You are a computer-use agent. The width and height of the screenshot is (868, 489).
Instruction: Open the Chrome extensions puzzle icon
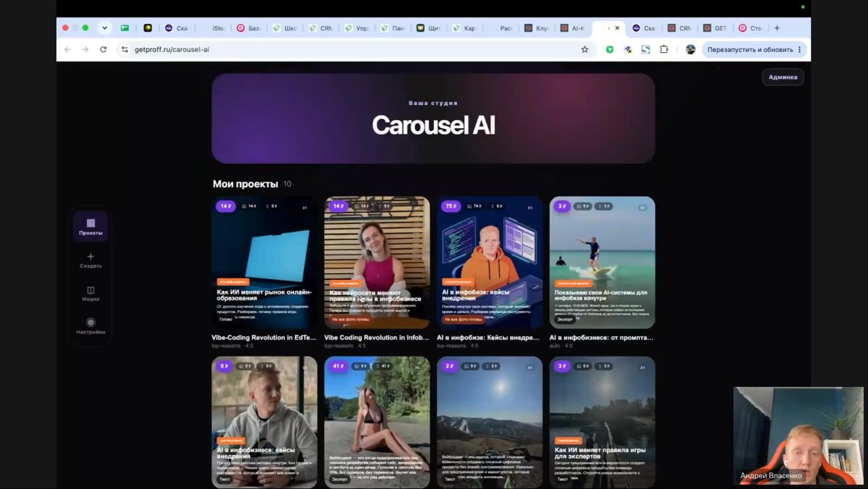663,49
